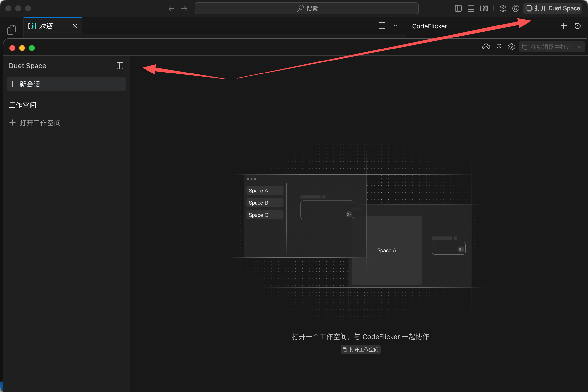
Task: Expand the dropdown beside 在编辑器中打开
Action: click(579, 47)
